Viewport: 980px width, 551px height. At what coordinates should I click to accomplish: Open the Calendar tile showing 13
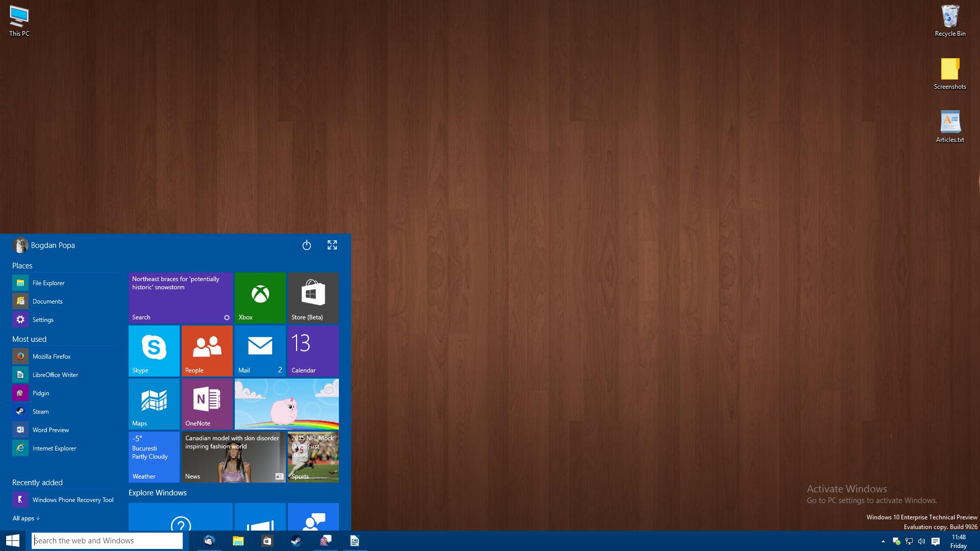coord(313,350)
